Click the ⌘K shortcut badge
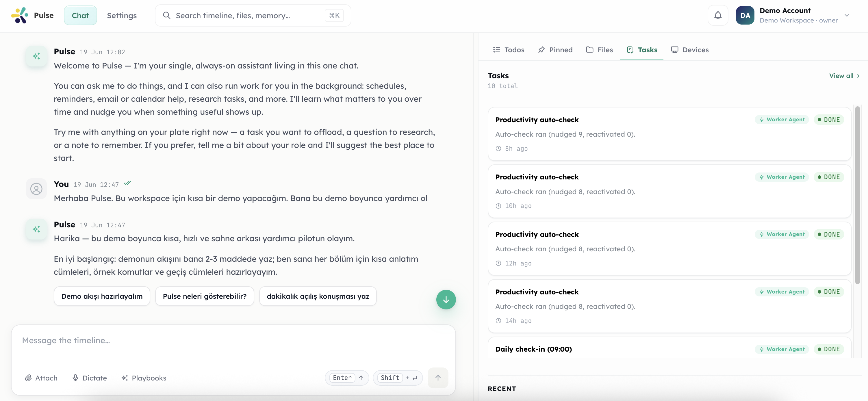The image size is (868, 401). coord(334,16)
